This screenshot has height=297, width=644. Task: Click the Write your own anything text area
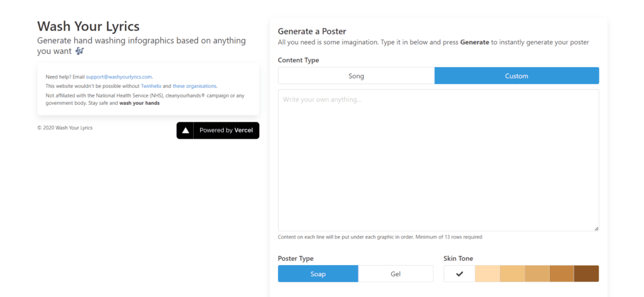(438, 160)
